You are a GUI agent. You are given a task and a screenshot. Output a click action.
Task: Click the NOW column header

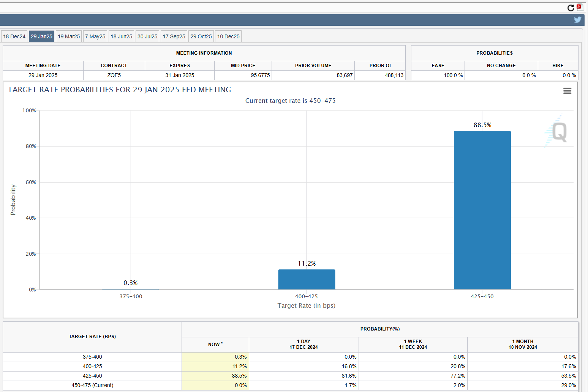(215, 345)
